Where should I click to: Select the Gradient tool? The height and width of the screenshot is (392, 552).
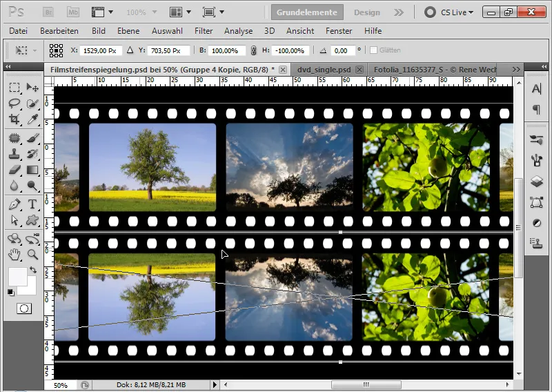click(x=32, y=170)
